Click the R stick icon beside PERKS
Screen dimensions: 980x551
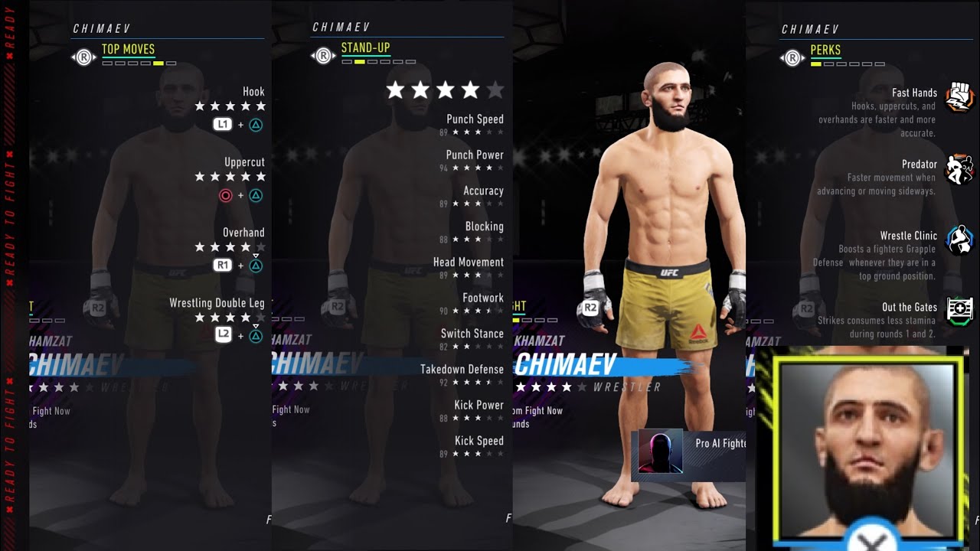tap(791, 58)
